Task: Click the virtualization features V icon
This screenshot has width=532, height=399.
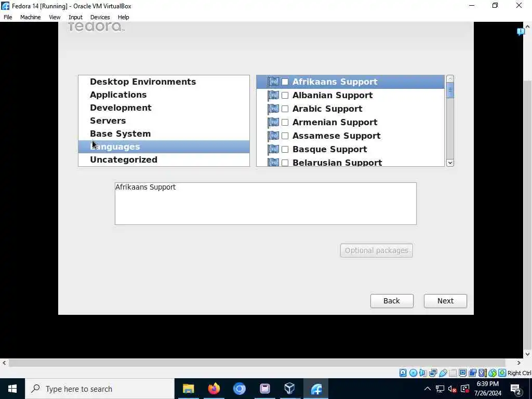Action: click(482, 373)
